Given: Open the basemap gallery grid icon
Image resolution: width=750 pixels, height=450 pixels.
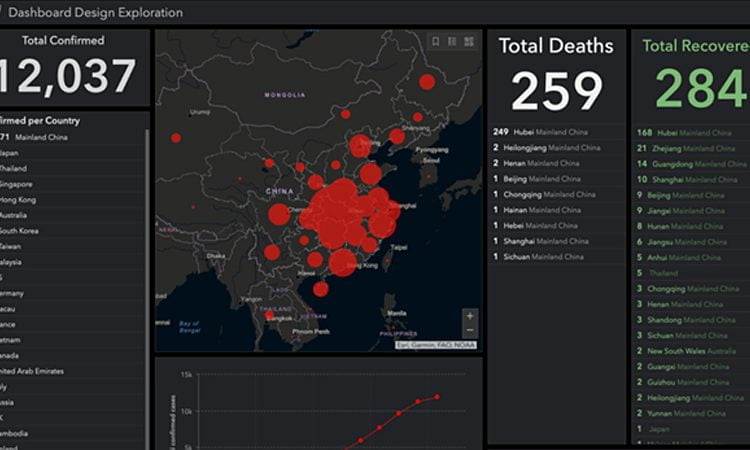Looking at the screenshot, I should click(x=469, y=41).
